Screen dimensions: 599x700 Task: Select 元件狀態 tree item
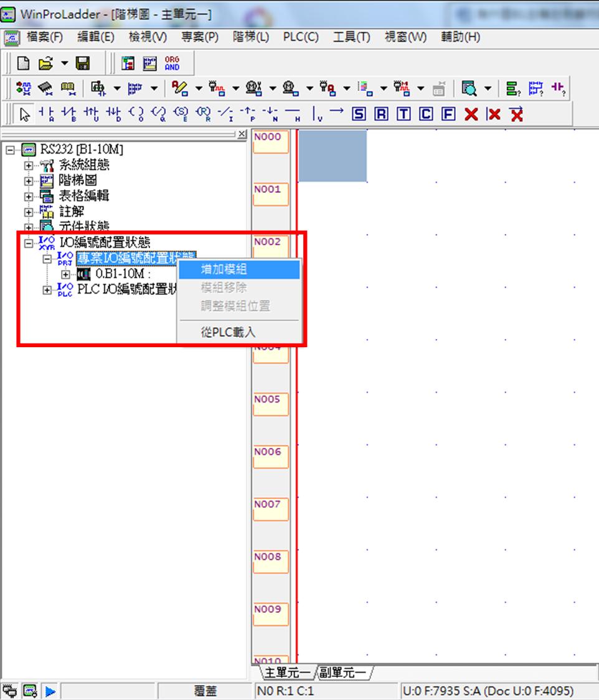tap(84, 226)
